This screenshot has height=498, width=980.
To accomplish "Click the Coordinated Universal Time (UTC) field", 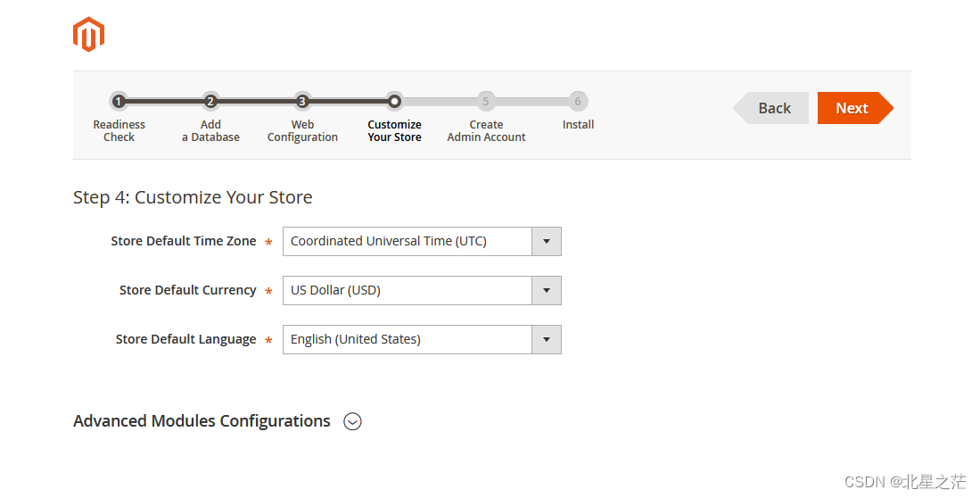I will [x=422, y=242].
